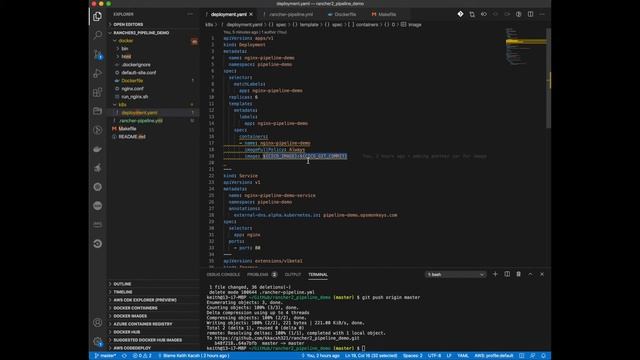The height and width of the screenshot is (360, 640).
Task: Switch to the rancher-pipeline.yml editor tab
Action: coord(291,14)
